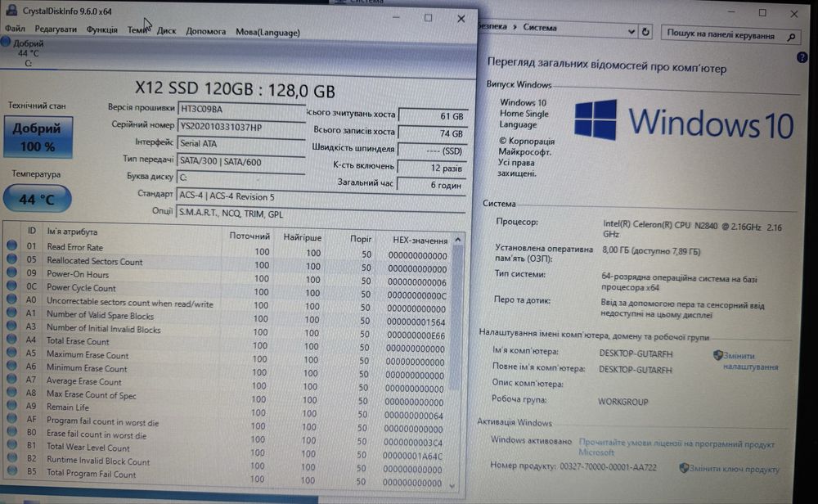
Task: Click the status circle for Power-On Hours
Action: click(x=12, y=272)
